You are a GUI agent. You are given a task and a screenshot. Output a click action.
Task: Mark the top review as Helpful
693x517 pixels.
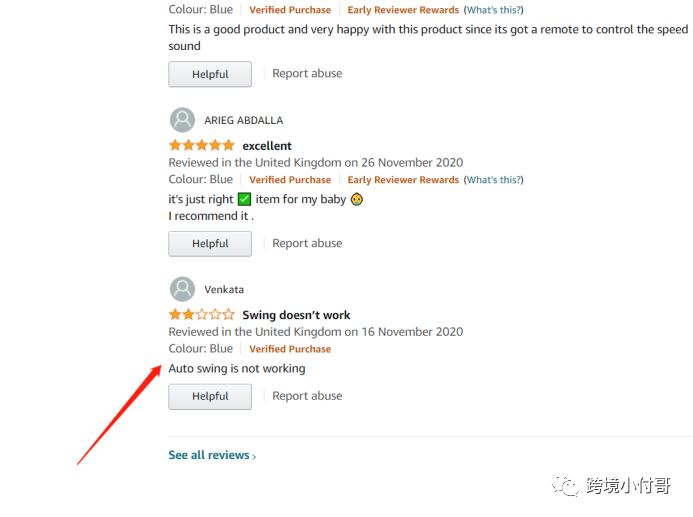pos(210,74)
